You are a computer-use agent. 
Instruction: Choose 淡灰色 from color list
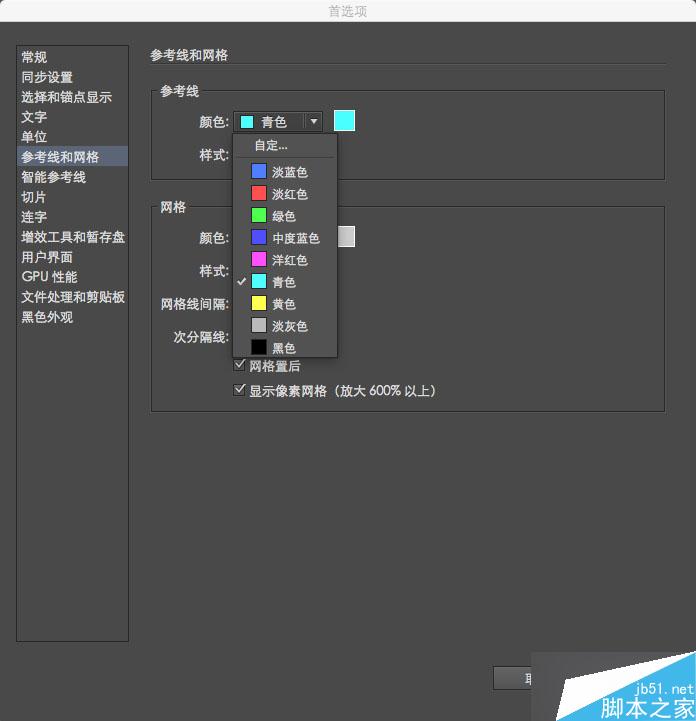(285, 326)
